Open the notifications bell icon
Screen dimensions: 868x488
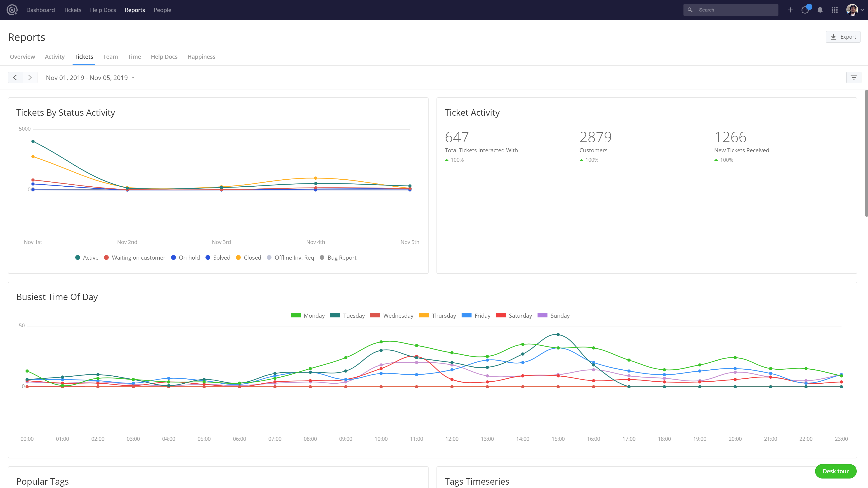tap(820, 10)
